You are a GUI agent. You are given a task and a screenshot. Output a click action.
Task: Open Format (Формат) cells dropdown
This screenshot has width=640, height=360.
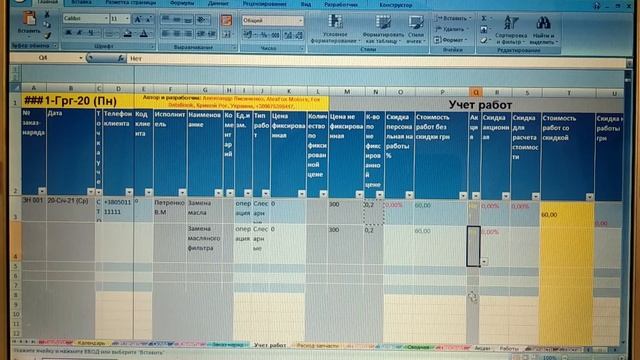click(x=450, y=40)
